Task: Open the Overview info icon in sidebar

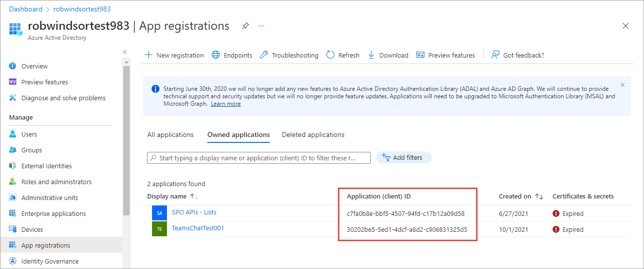Action: point(13,66)
